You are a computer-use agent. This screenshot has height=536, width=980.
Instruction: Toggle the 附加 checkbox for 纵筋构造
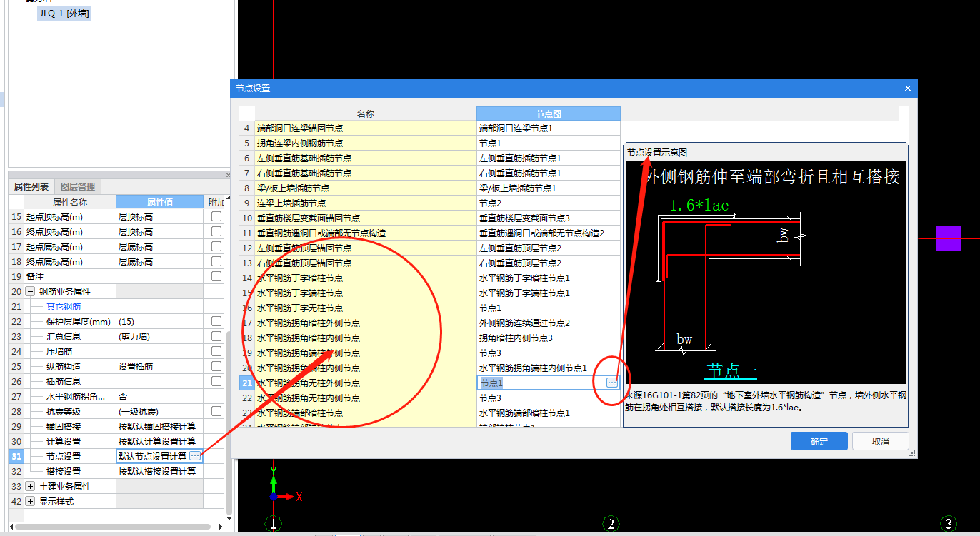pyautogui.click(x=216, y=366)
